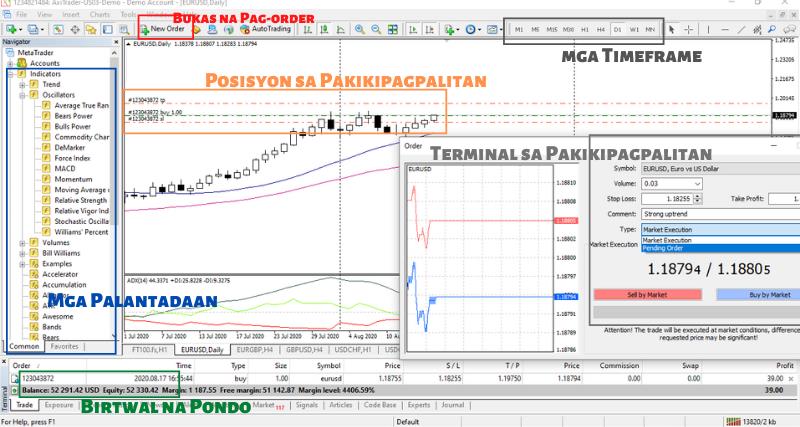
Task: Select the M30 timeframe
Action: pos(568,30)
